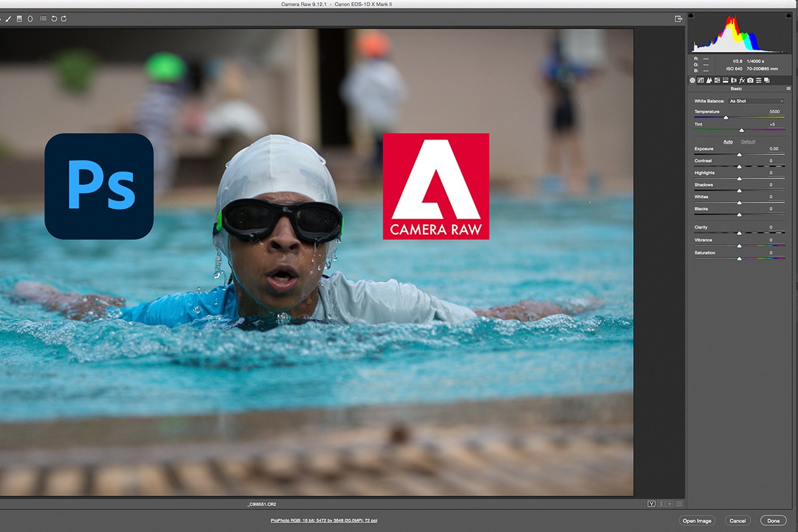Open workflow options link ProPhoto RGB

pyautogui.click(x=328, y=521)
